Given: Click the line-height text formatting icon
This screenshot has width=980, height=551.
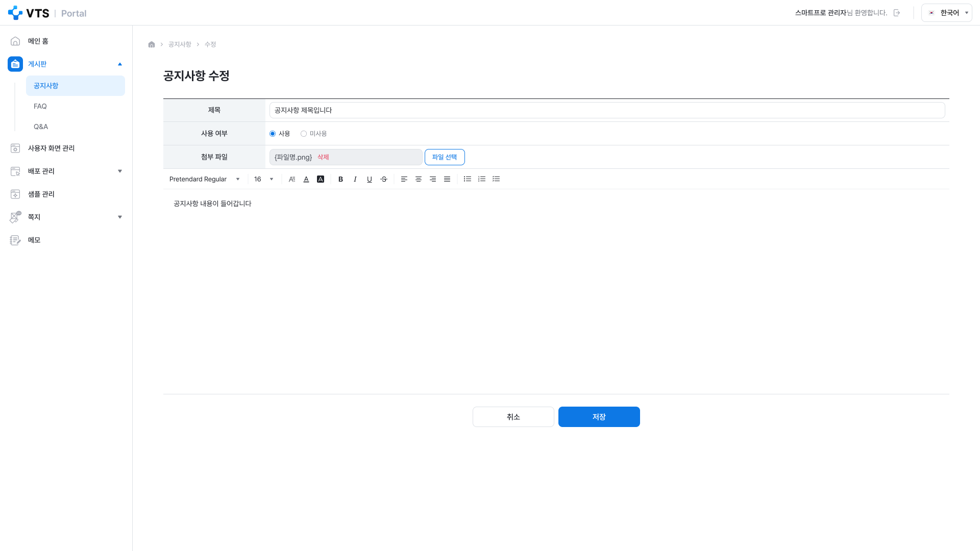Looking at the screenshot, I should (x=292, y=179).
